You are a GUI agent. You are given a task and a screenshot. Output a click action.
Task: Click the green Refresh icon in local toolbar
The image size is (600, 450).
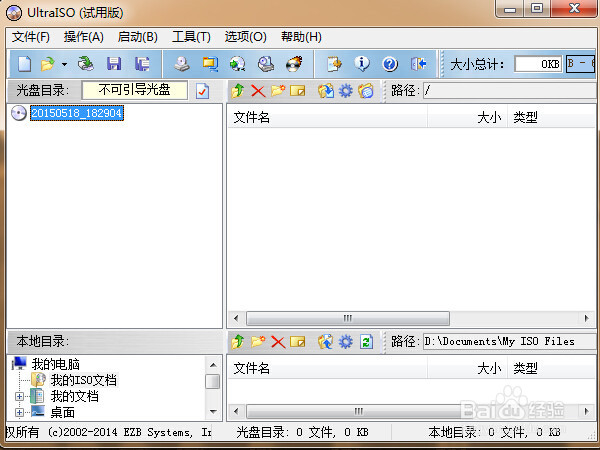pos(366,341)
